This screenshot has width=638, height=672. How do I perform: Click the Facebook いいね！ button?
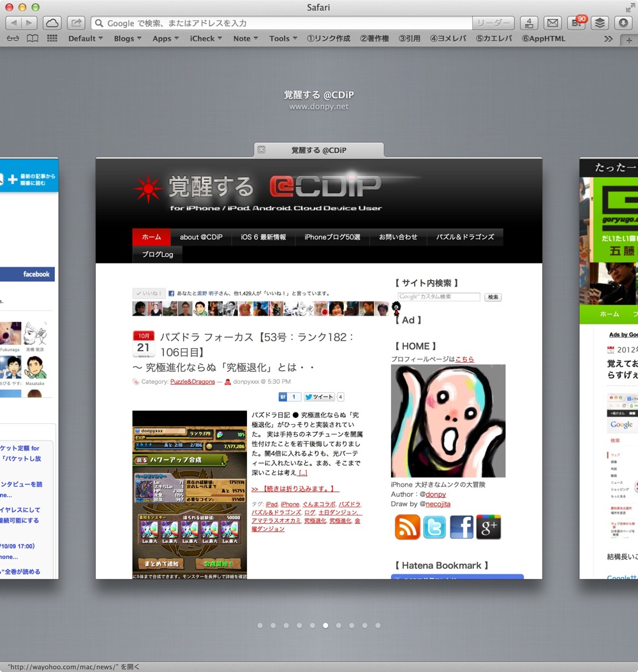149,293
